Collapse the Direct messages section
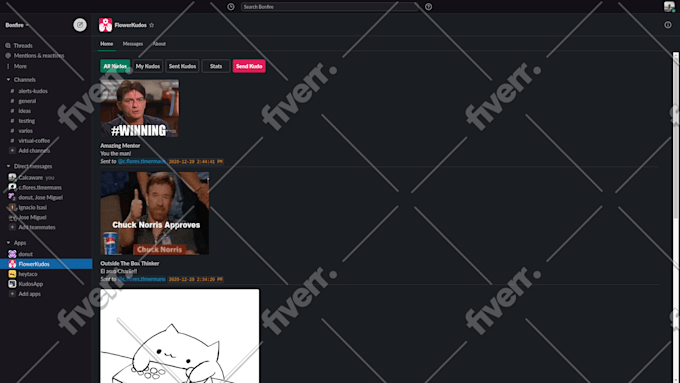Image resolution: width=680 pixels, height=383 pixels. [x=8, y=166]
